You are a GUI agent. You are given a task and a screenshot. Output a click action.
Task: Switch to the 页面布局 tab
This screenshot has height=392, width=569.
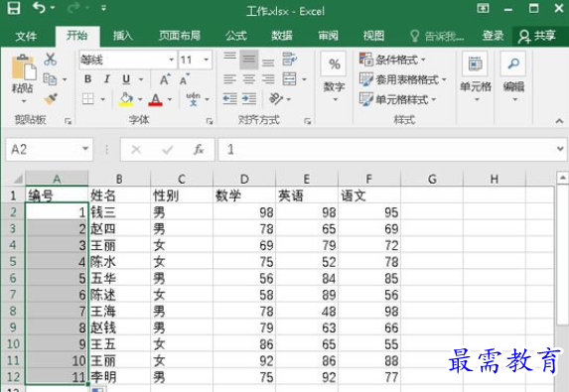(180, 36)
